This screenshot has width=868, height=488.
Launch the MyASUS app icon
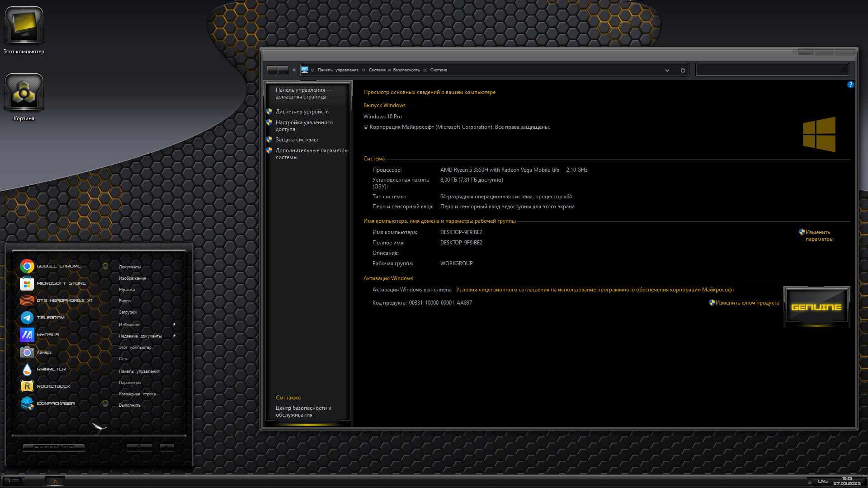(27, 335)
